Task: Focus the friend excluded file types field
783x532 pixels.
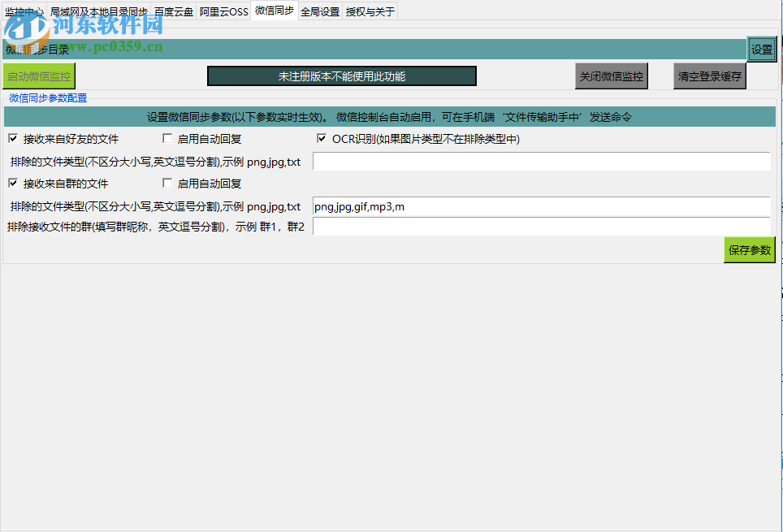Action: pyautogui.click(x=541, y=162)
